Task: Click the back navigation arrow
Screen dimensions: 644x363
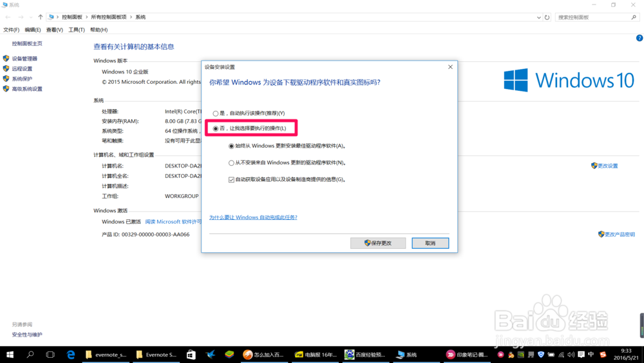Action: (8, 17)
